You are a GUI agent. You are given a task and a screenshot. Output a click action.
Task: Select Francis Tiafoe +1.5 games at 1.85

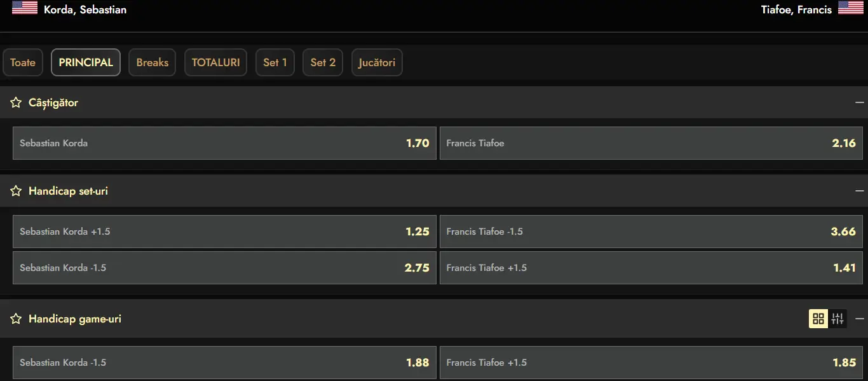click(651, 363)
